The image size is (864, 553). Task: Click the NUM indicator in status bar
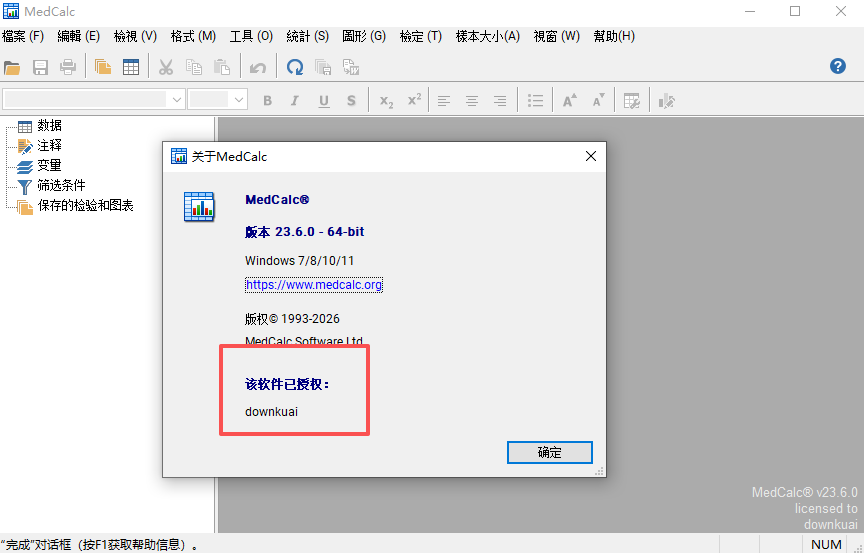click(x=826, y=544)
